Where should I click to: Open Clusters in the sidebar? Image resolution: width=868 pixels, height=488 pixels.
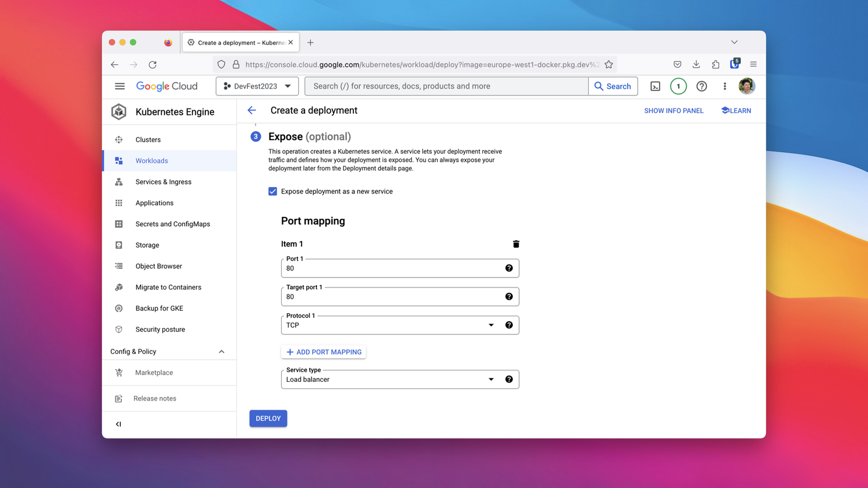(x=169, y=140)
